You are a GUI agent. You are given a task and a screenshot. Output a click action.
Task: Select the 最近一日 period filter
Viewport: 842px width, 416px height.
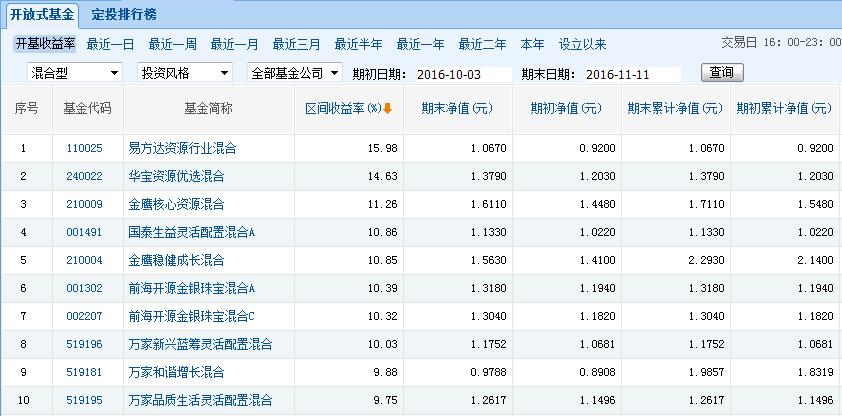(x=110, y=45)
